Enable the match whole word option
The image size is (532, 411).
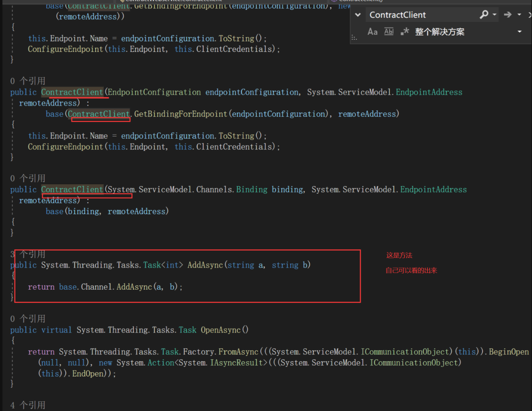pos(389,31)
